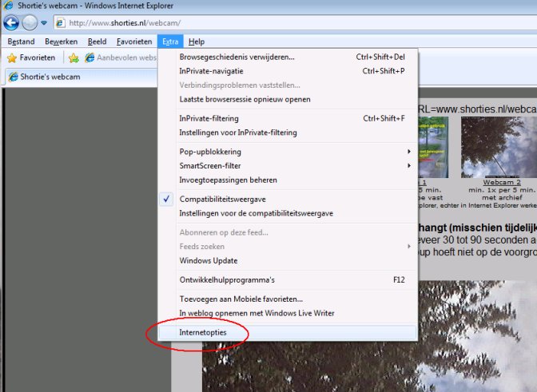Image resolution: width=537 pixels, height=392 pixels.
Task: Click the page icon in address bar
Action: 60,23
